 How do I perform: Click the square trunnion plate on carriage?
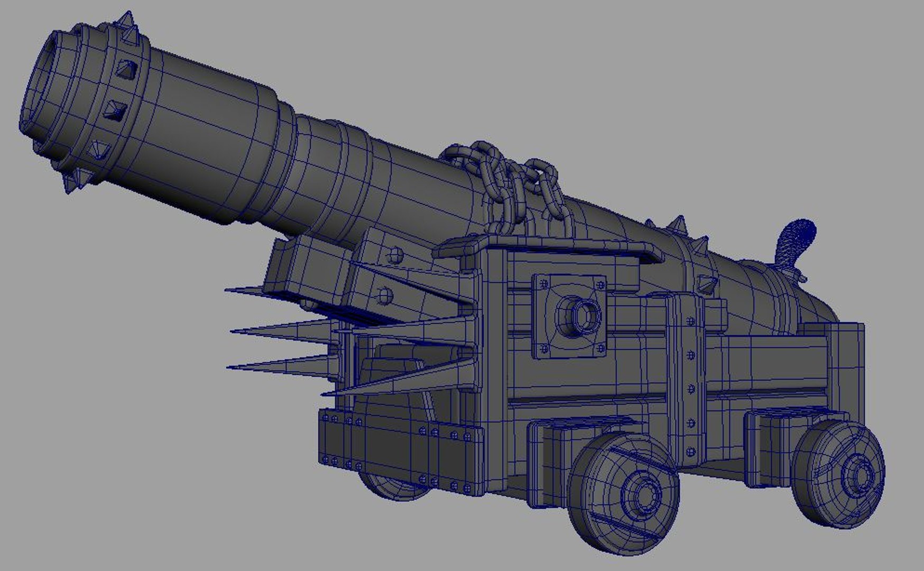click(x=570, y=316)
